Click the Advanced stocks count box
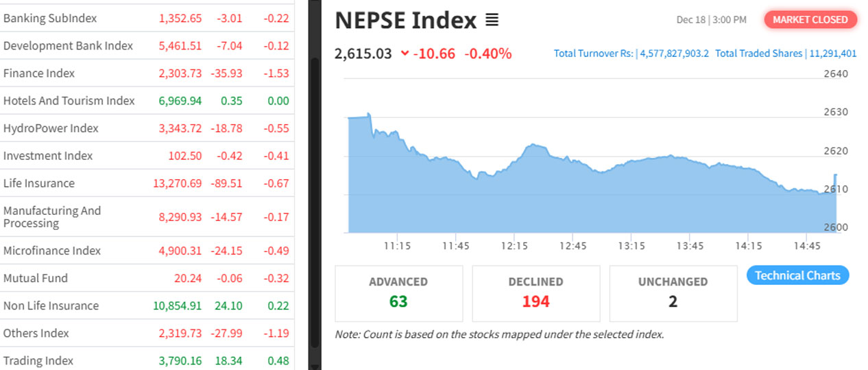This screenshot has height=370, width=868. tap(398, 293)
